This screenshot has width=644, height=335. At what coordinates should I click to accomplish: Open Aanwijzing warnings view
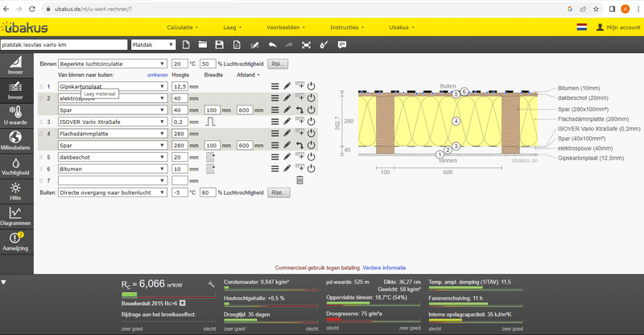click(x=15, y=242)
